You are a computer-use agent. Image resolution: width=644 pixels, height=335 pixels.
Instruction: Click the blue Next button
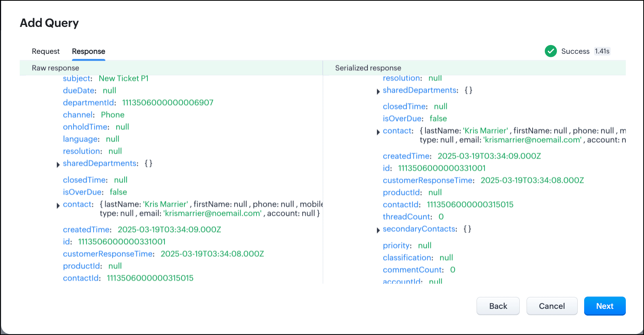coord(605,306)
